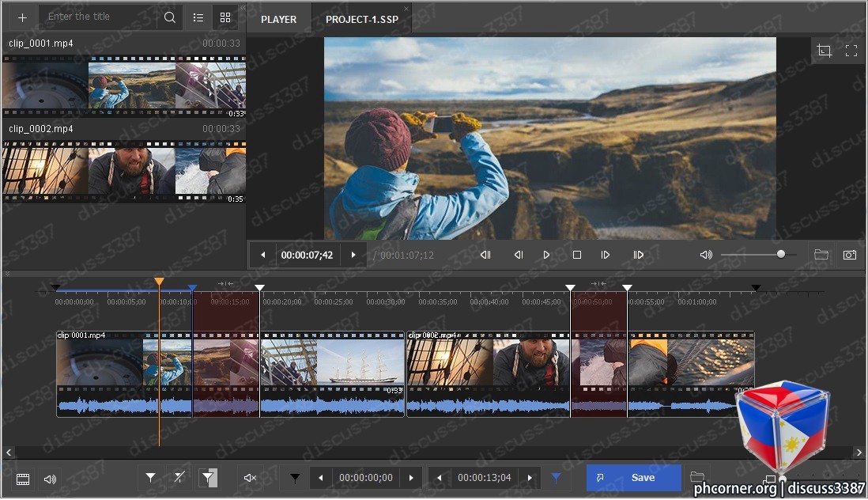The width and height of the screenshot is (868, 500).
Task: Switch to the PLAYER tab
Action: click(x=278, y=19)
